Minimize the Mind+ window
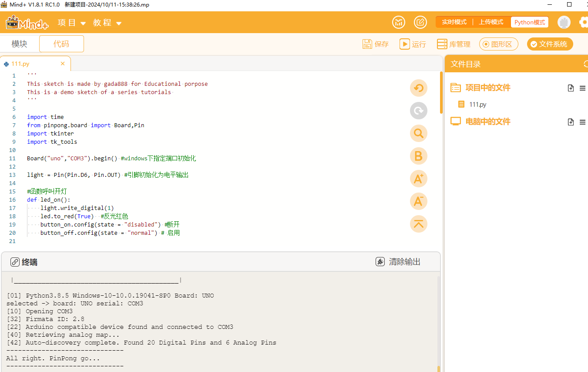 coord(550,4)
